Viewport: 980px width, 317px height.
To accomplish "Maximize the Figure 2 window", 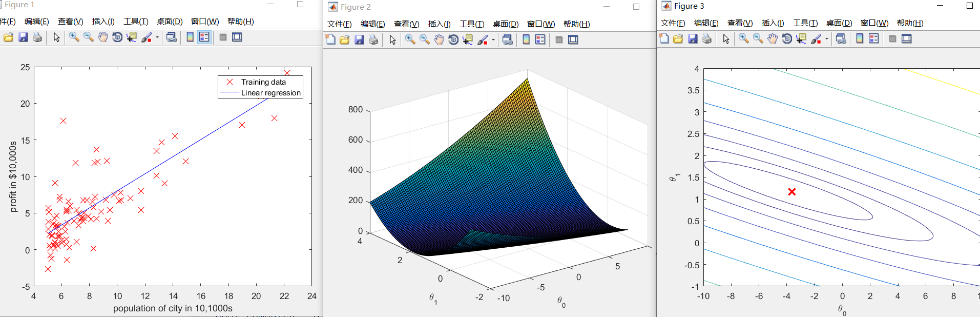I will pyautogui.click(x=636, y=7).
